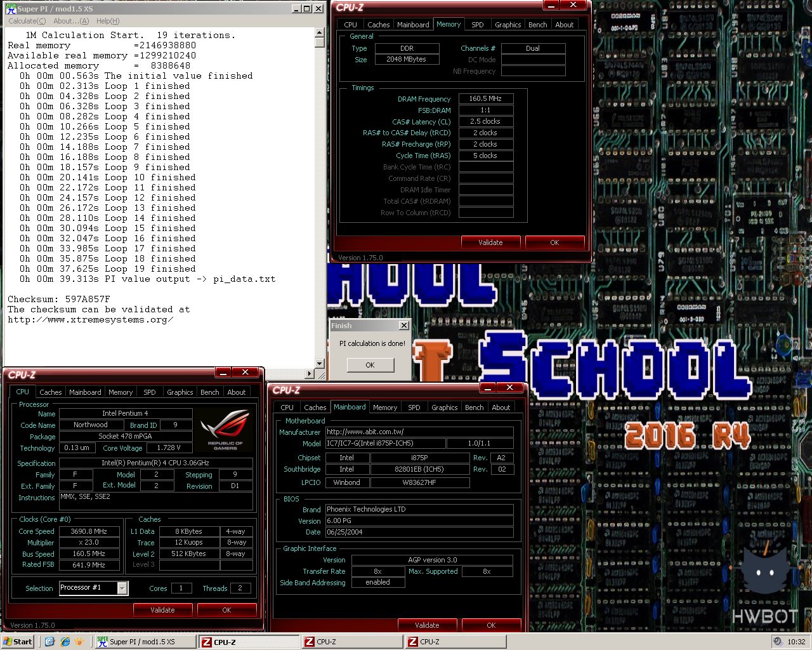Open About tab in Memory CPU-Z window
This screenshot has height=650, width=812.
pyautogui.click(x=565, y=25)
